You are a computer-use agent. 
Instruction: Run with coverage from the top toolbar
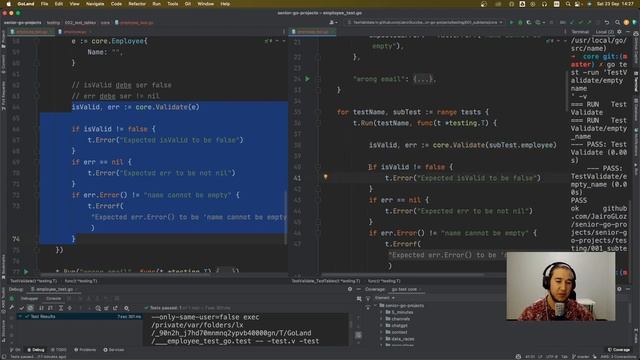(529, 22)
